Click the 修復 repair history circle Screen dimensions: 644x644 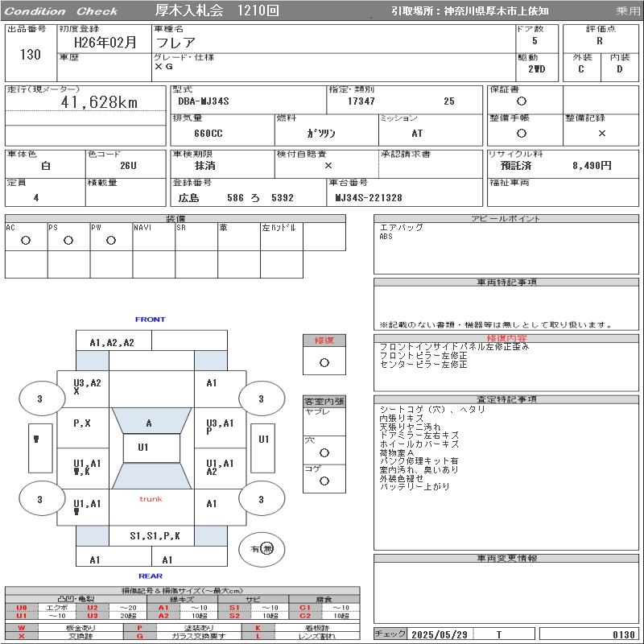(x=324, y=362)
